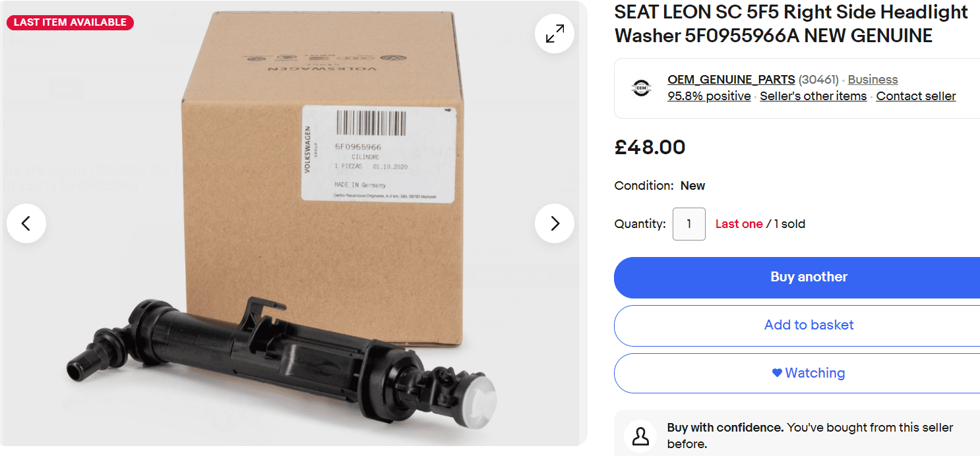Viewport: 980px width, 456px height.
Task: Click the Buy with confidence person icon
Action: [640, 436]
